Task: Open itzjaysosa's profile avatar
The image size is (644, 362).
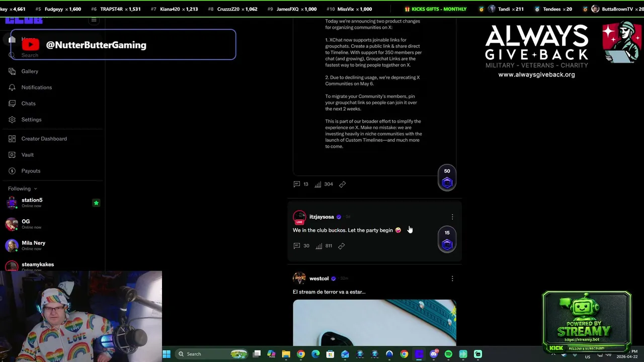Action: click(299, 217)
